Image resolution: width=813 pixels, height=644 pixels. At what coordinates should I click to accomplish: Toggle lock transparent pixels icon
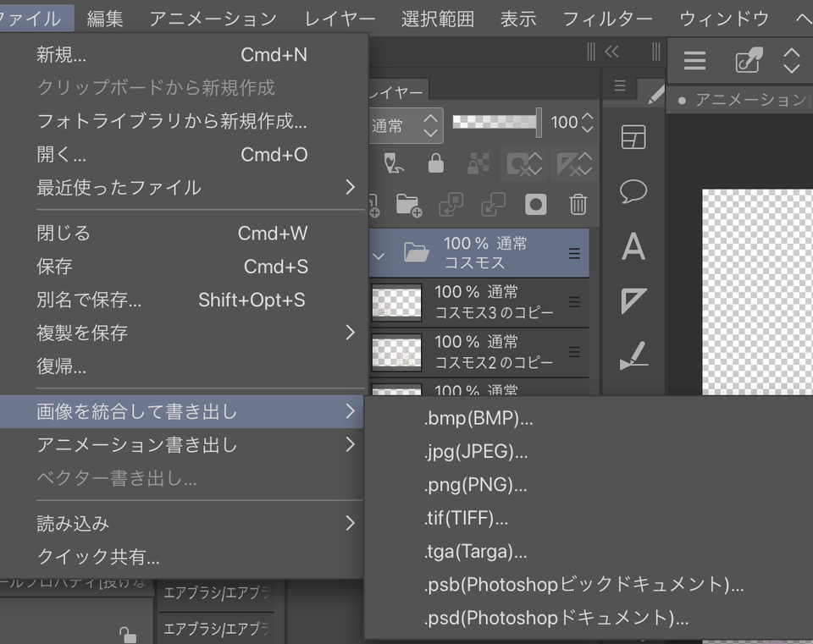[478, 163]
